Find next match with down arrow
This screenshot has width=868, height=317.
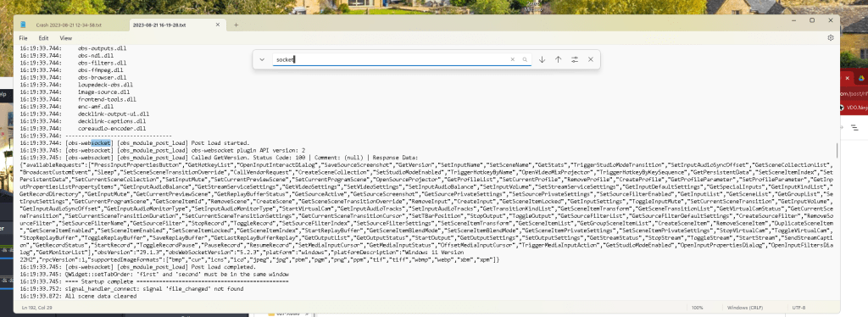542,59
